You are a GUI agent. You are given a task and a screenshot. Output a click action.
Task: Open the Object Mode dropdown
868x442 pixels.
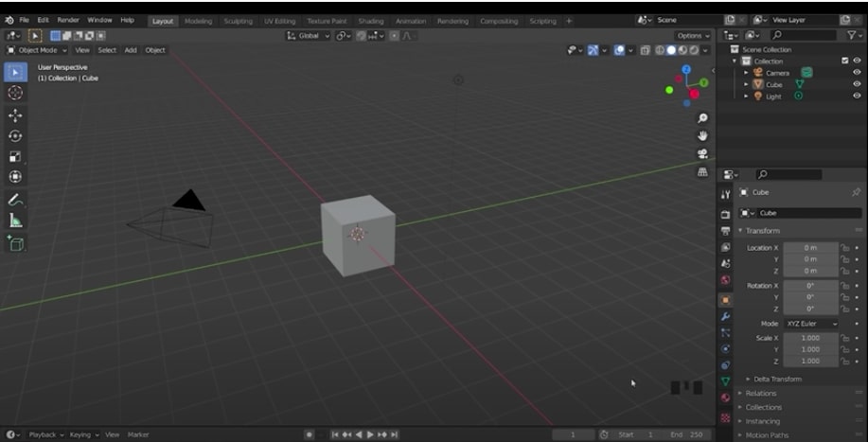37,50
